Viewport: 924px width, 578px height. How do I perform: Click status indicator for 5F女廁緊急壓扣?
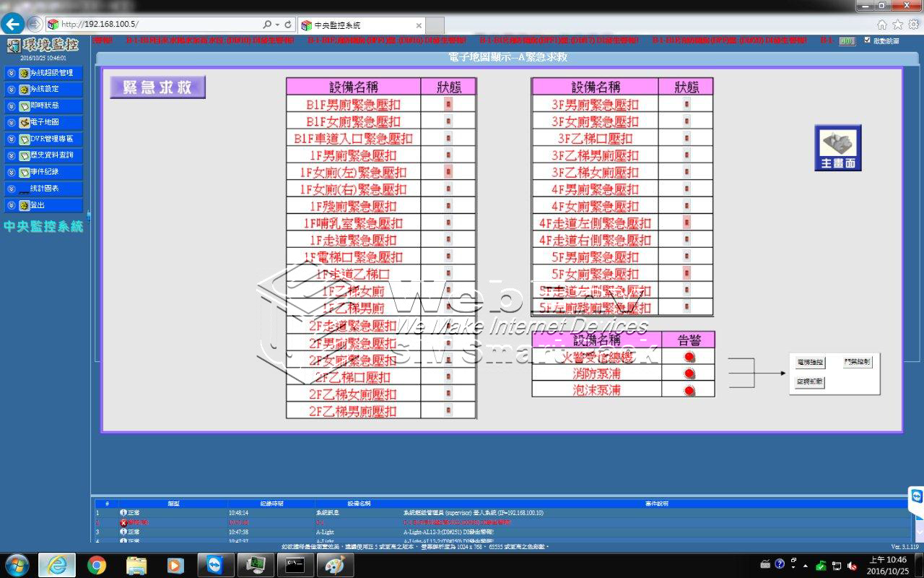pos(687,273)
